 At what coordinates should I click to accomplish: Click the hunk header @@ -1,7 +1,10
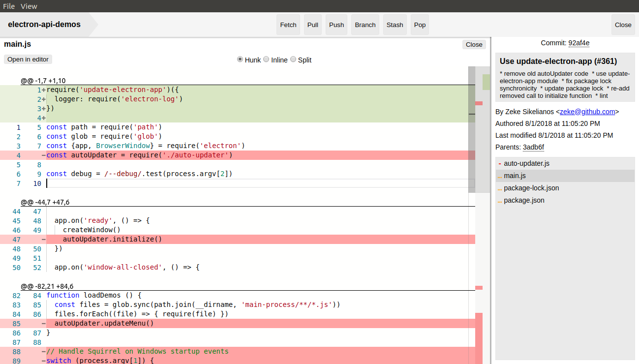click(43, 81)
